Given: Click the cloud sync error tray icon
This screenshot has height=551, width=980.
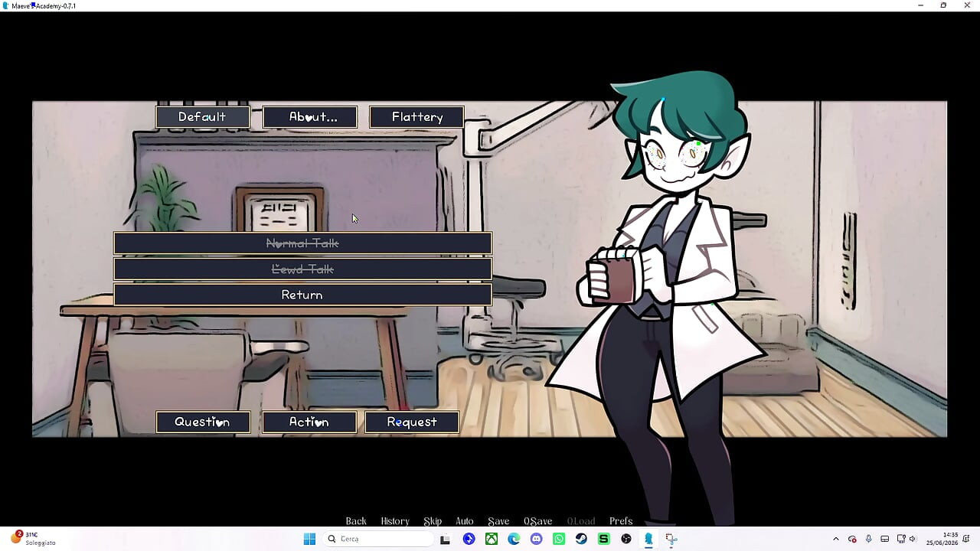Looking at the screenshot, I should 852,539.
